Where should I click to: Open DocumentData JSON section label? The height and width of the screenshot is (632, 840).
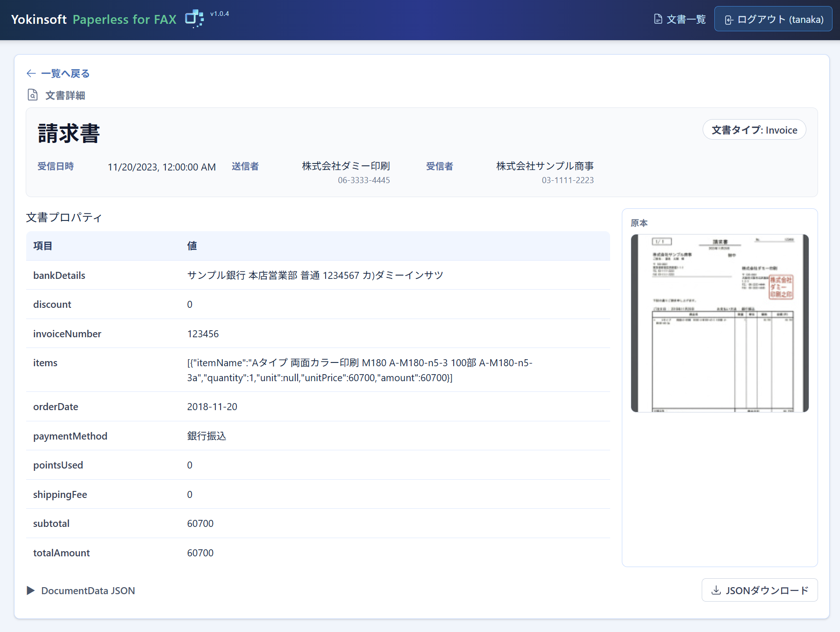88,590
